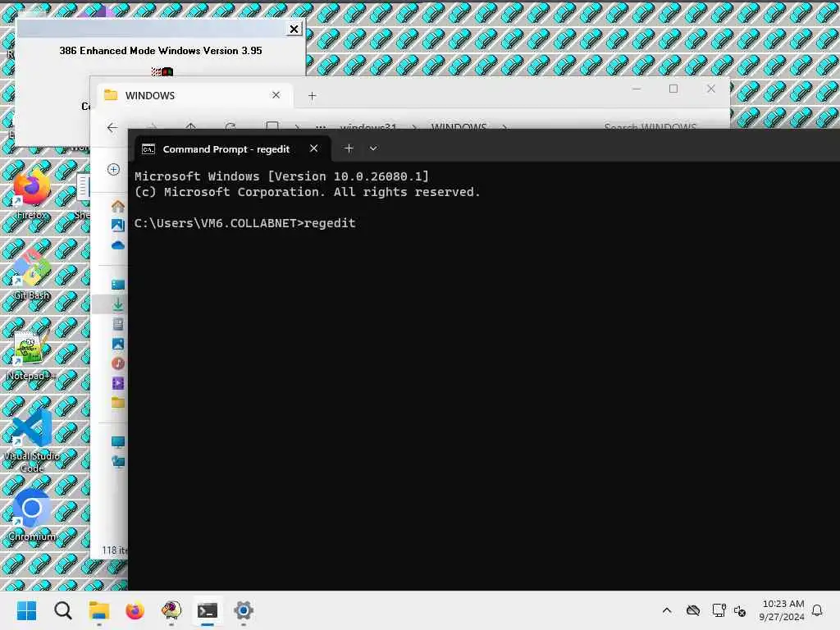Open Gallery in Explorer sidebar
The width and height of the screenshot is (840, 630).
coord(118,226)
